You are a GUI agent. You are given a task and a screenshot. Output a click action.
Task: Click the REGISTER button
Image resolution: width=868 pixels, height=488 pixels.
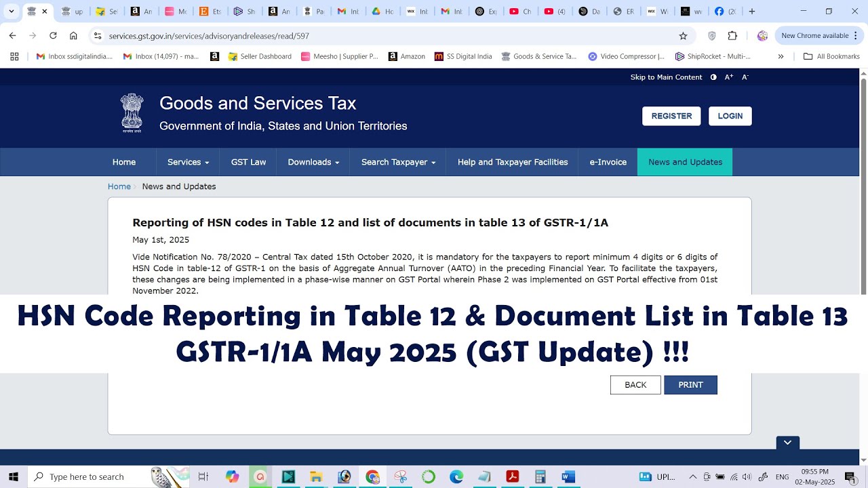671,116
